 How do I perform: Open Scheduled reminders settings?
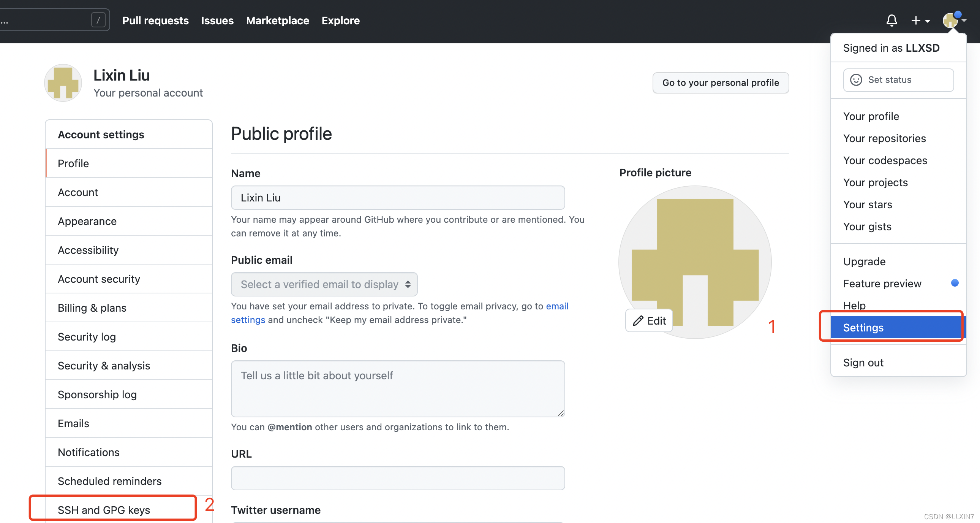coord(129,482)
